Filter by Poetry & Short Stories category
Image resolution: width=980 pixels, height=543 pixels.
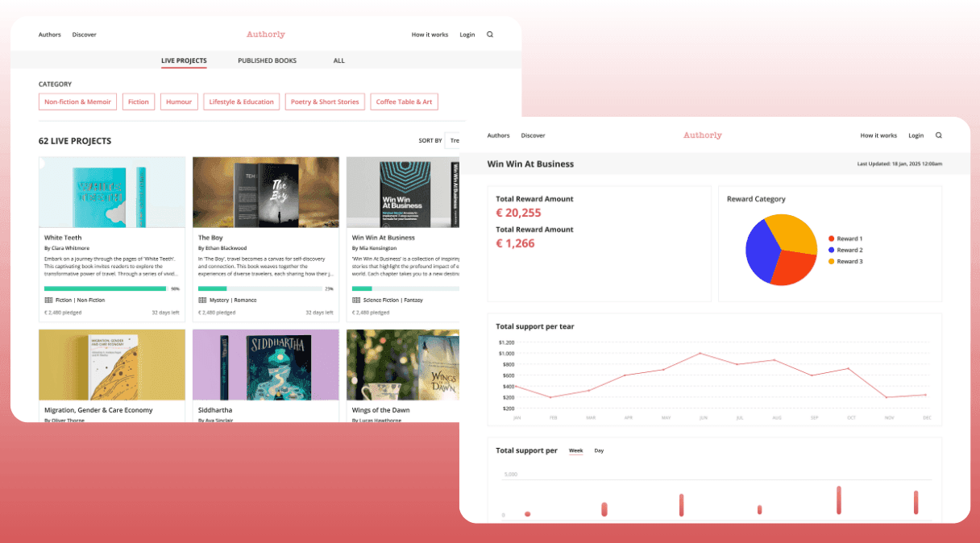pos(325,102)
